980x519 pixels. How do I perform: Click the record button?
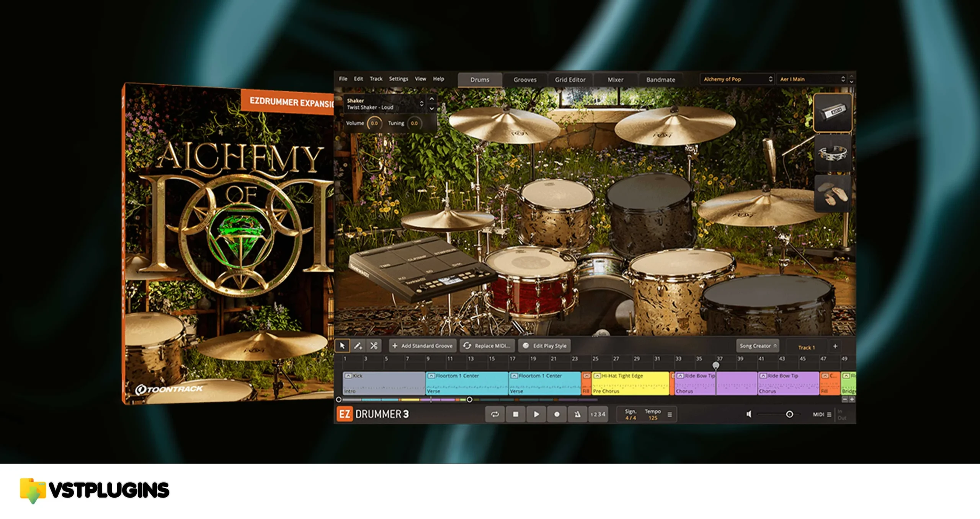(557, 414)
